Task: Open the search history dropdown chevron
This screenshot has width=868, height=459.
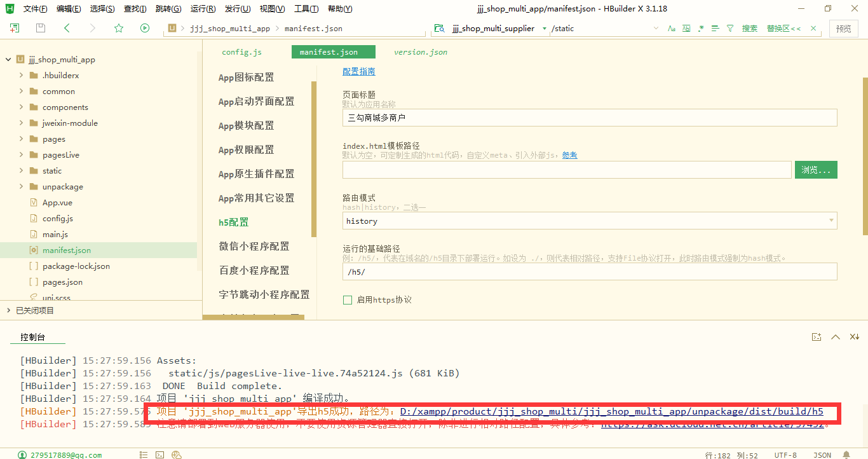Action: [656, 29]
